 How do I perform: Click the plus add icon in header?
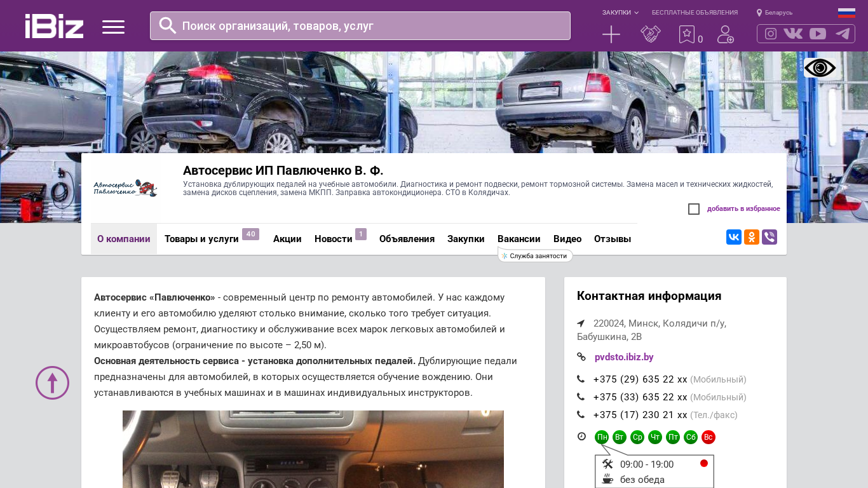click(611, 34)
